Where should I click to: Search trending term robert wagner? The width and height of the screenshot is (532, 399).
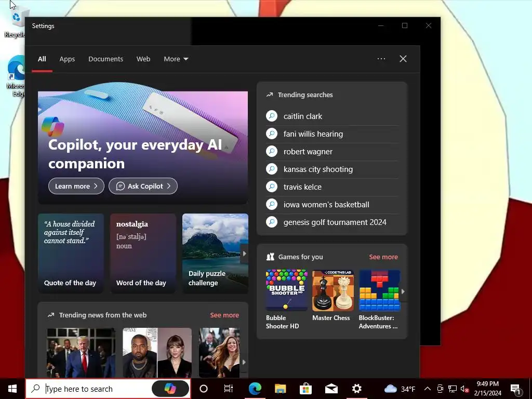[308, 152]
